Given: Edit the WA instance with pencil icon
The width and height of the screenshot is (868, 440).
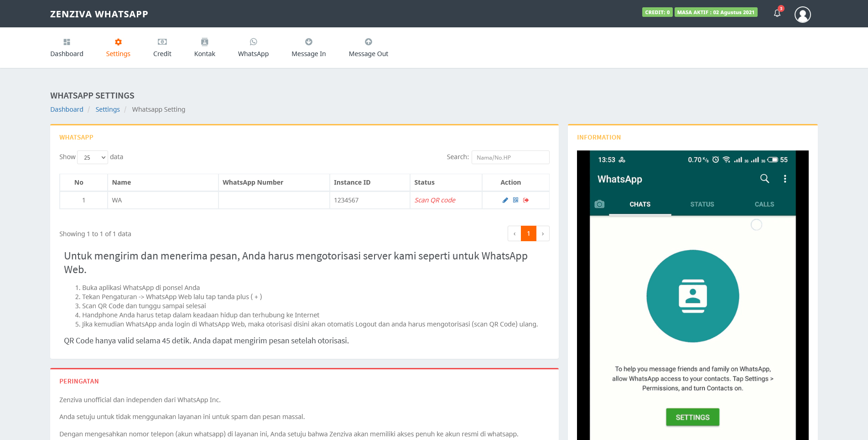Looking at the screenshot, I should click(505, 200).
